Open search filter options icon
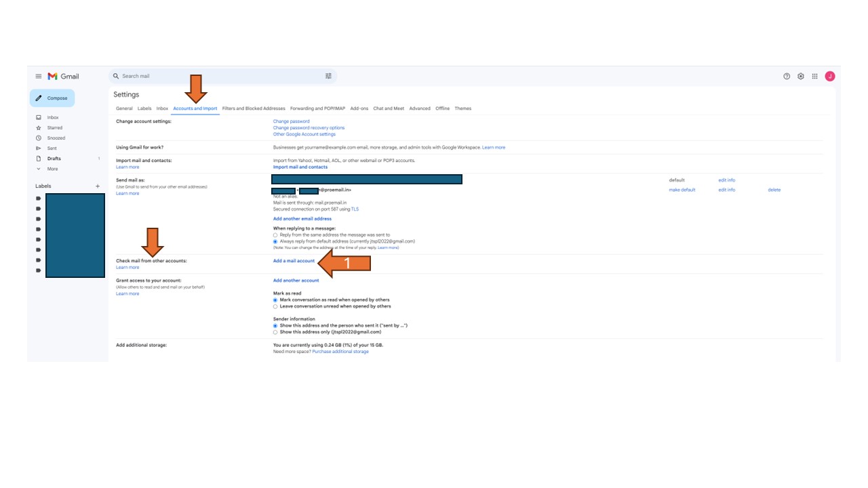 (329, 77)
